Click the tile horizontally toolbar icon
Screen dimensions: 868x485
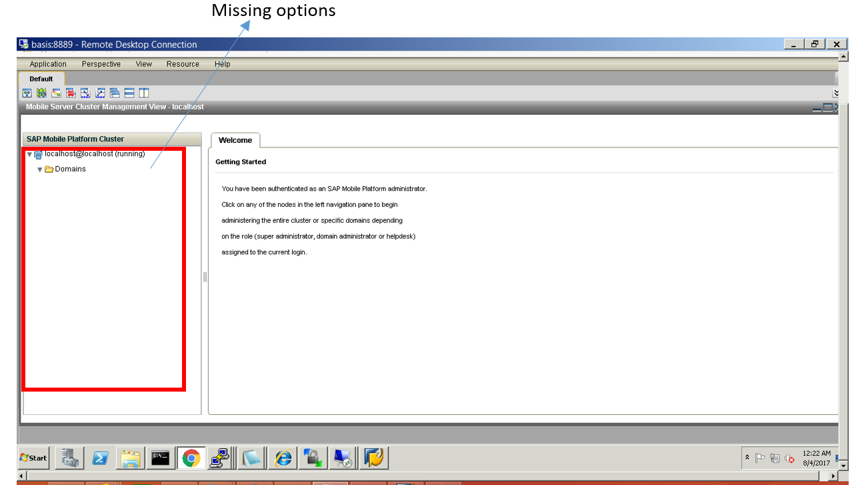[129, 93]
